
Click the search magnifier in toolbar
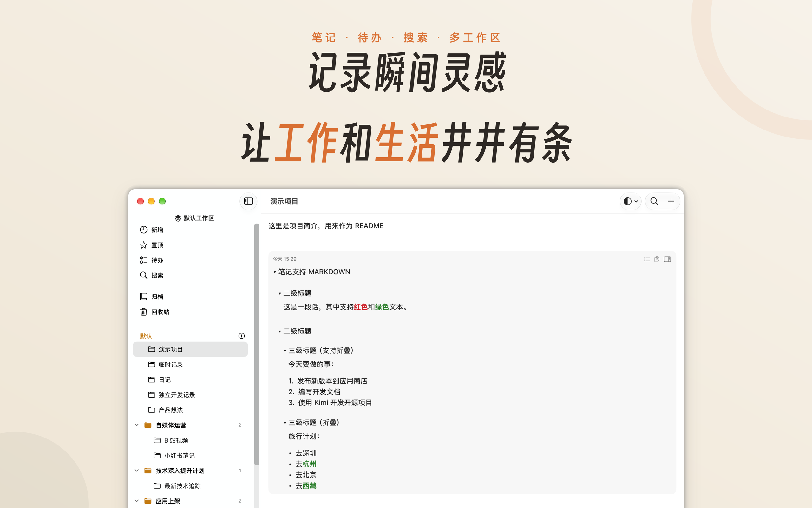tap(654, 201)
